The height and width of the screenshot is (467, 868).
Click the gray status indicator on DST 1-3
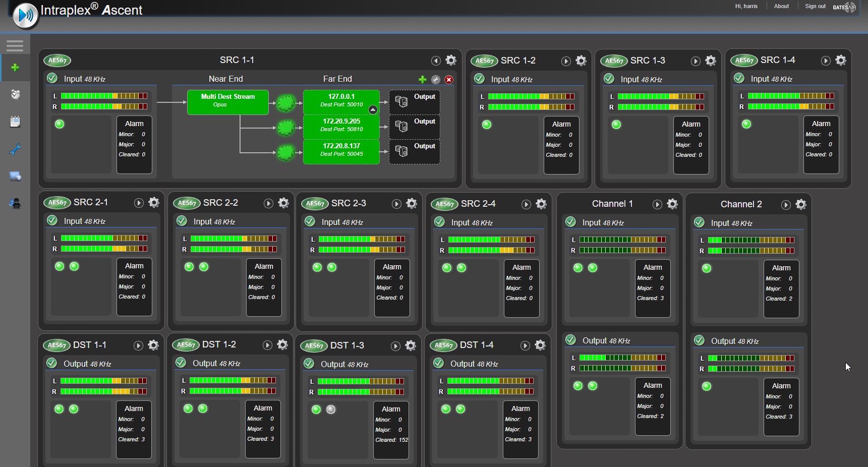[x=331, y=410]
